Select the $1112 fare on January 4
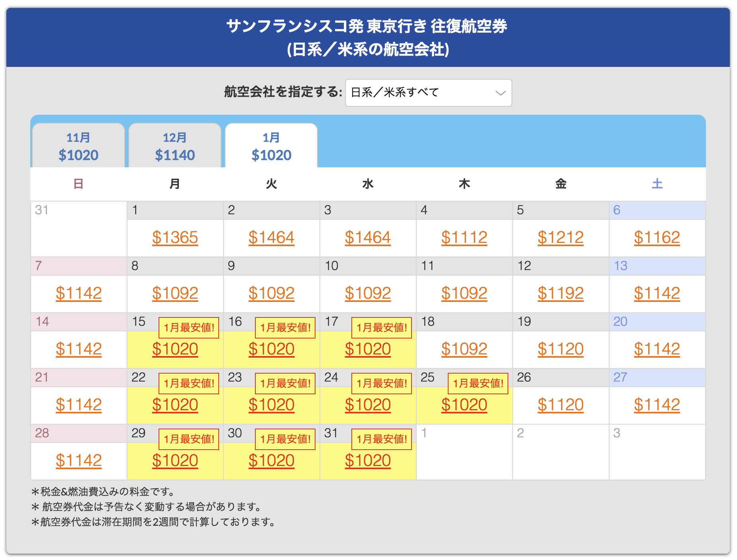737x560 pixels. click(x=464, y=237)
